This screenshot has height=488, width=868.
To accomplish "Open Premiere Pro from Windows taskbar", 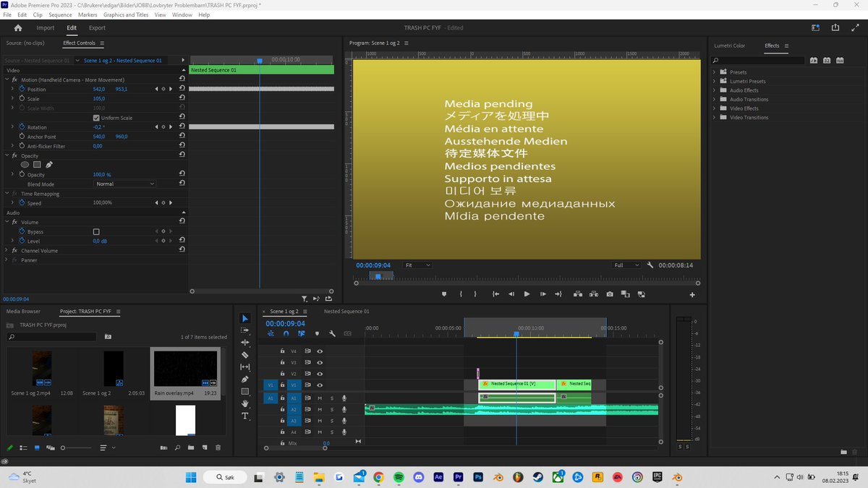I will 458,477.
